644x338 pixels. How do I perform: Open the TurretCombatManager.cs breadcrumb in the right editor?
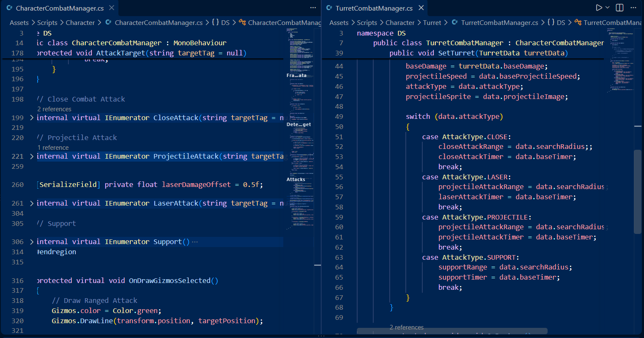point(499,23)
